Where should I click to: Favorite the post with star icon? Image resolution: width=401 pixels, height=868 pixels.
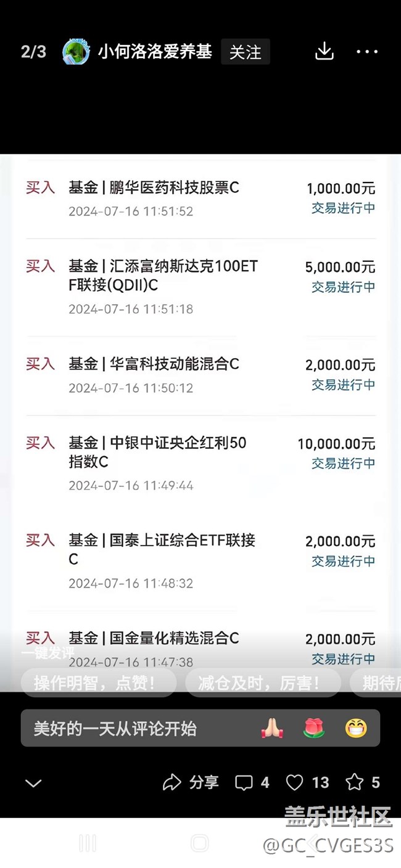[x=355, y=782]
